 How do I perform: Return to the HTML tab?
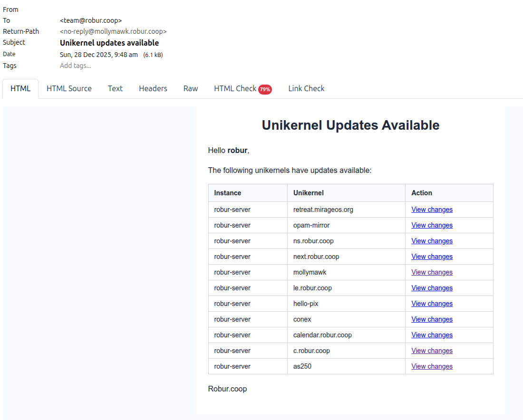tap(20, 88)
